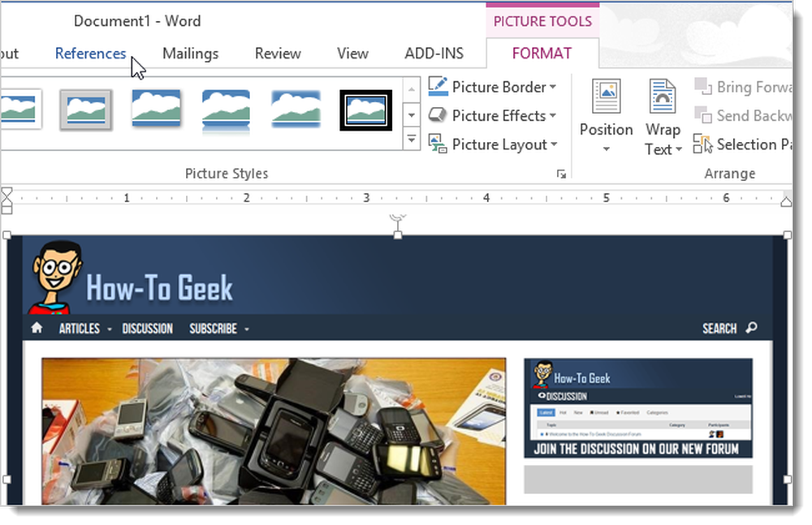Switch to the References tab
Image resolution: width=812 pixels, height=525 pixels.
pos(91,54)
